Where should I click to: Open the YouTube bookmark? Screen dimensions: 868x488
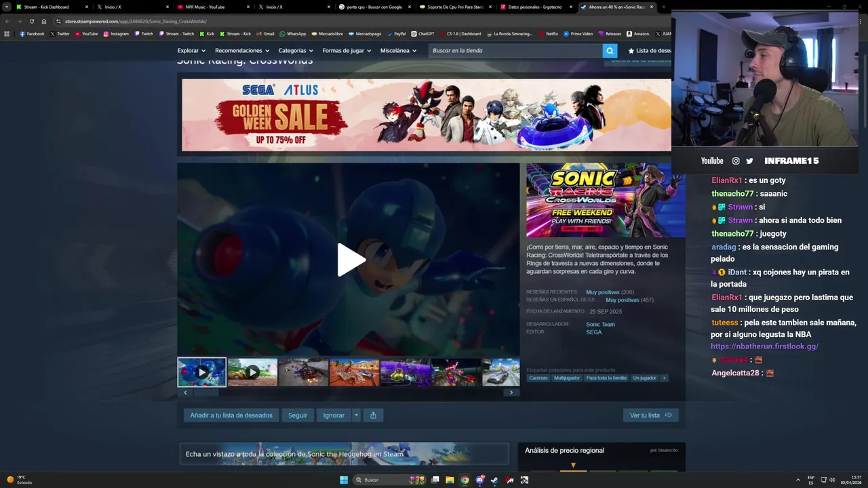pos(86,33)
